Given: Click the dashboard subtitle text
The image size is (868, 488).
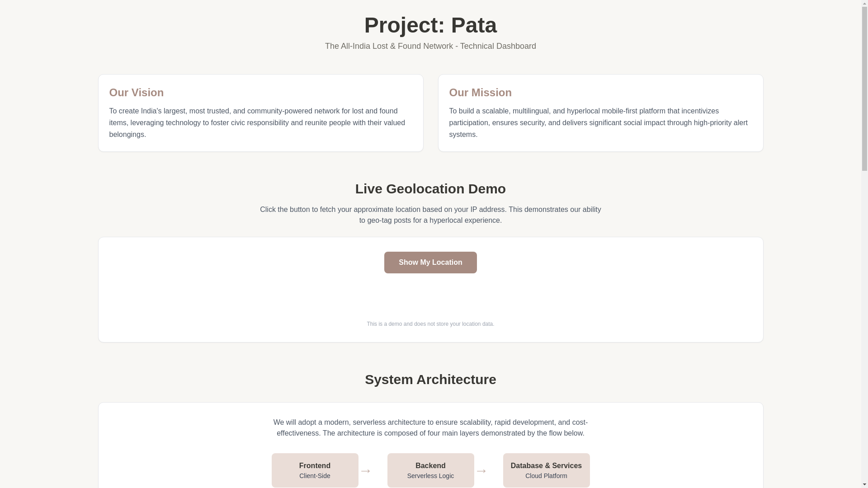Looking at the screenshot, I should point(430,46).
